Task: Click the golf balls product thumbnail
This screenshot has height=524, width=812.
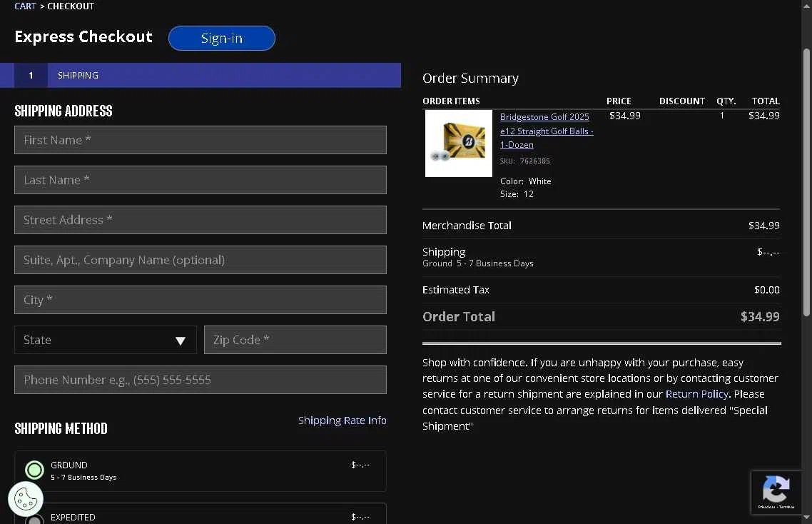Action: (x=459, y=143)
